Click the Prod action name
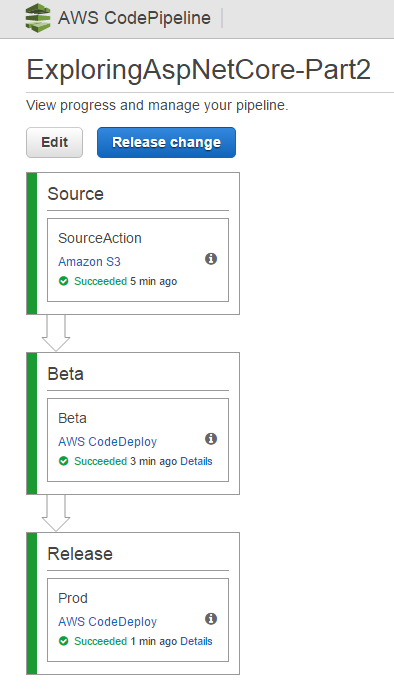 pyautogui.click(x=73, y=598)
